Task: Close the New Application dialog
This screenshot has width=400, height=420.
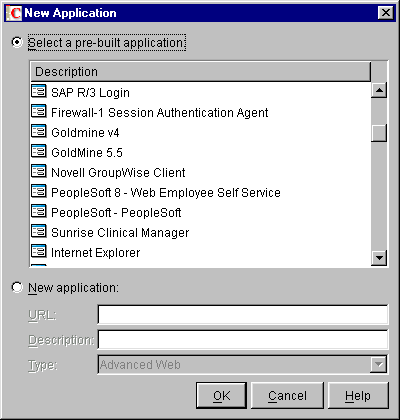Action: [x=386, y=13]
